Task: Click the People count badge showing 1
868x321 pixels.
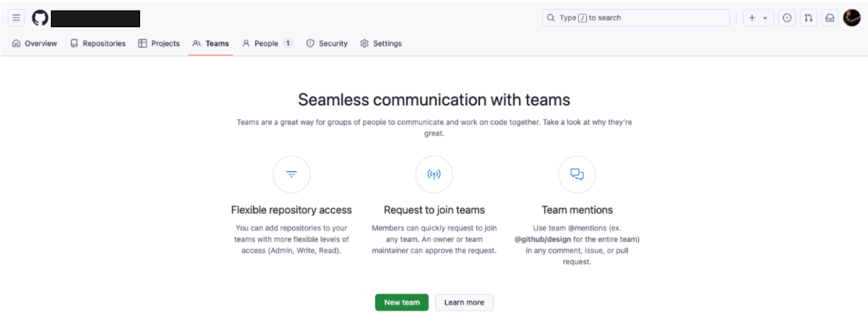Action: [288, 43]
